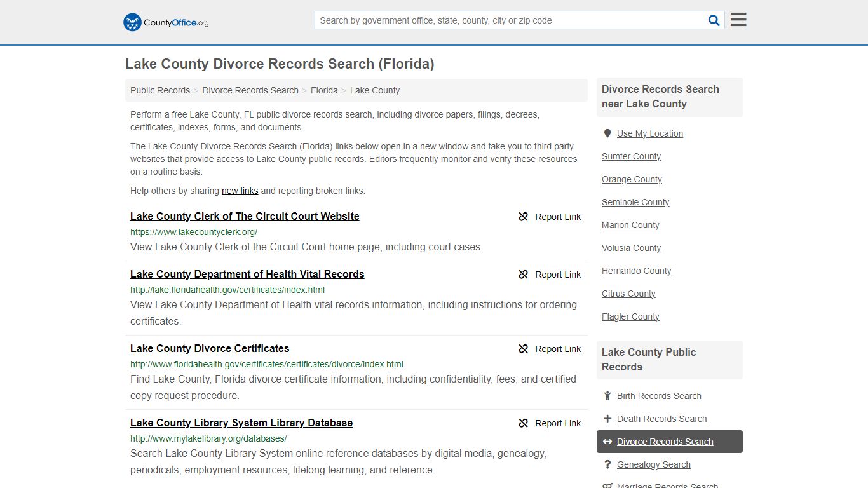Go to Florida breadcrumb
Screen dimensions: 868x488
click(x=324, y=90)
